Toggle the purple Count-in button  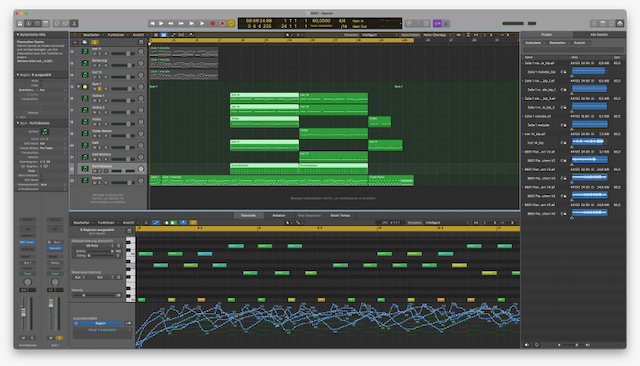click(x=437, y=24)
